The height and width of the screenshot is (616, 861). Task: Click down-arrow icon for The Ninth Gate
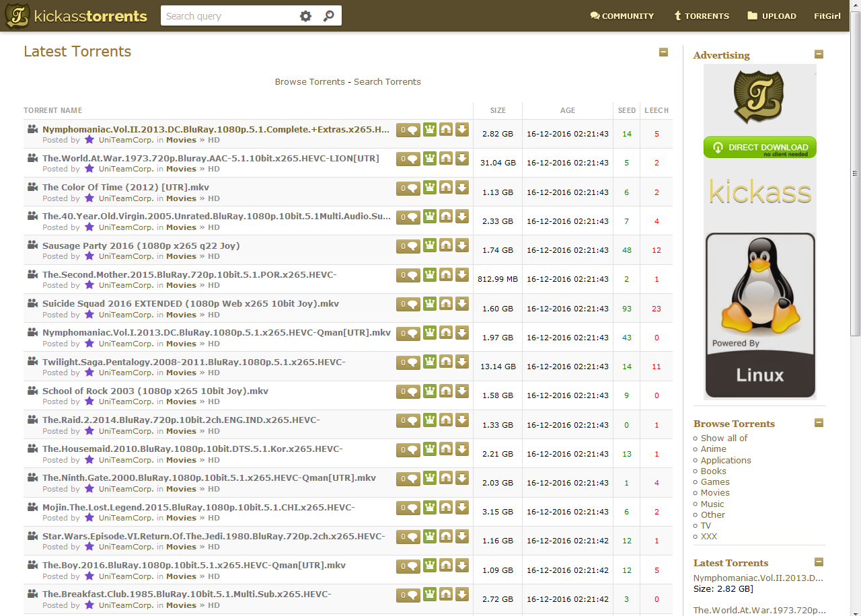[462, 478]
